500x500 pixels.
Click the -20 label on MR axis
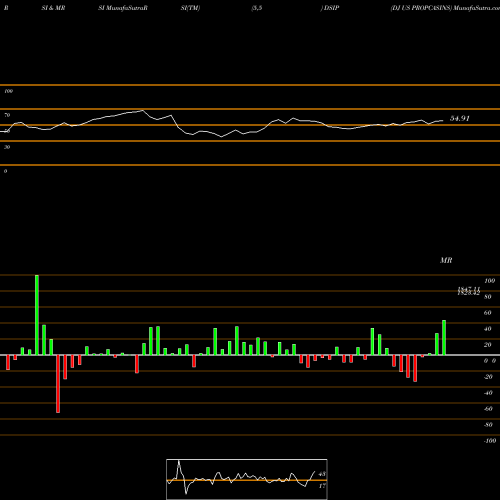coord(488,377)
